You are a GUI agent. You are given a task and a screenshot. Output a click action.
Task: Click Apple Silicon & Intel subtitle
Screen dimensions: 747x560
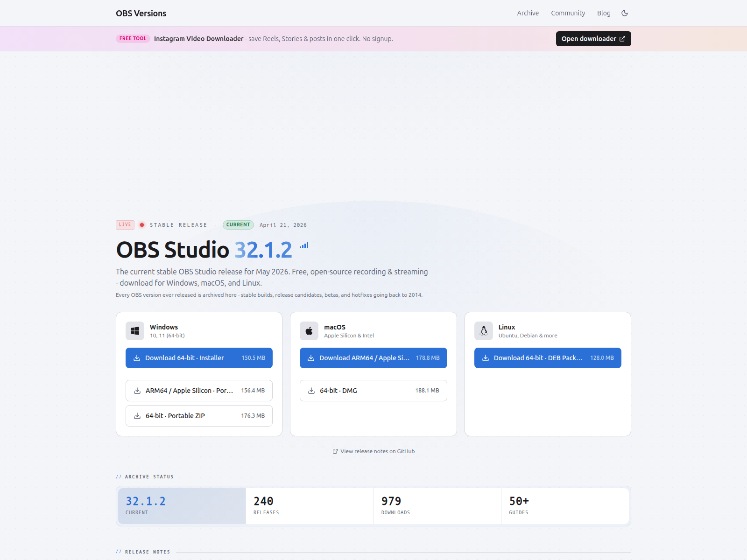349,336
